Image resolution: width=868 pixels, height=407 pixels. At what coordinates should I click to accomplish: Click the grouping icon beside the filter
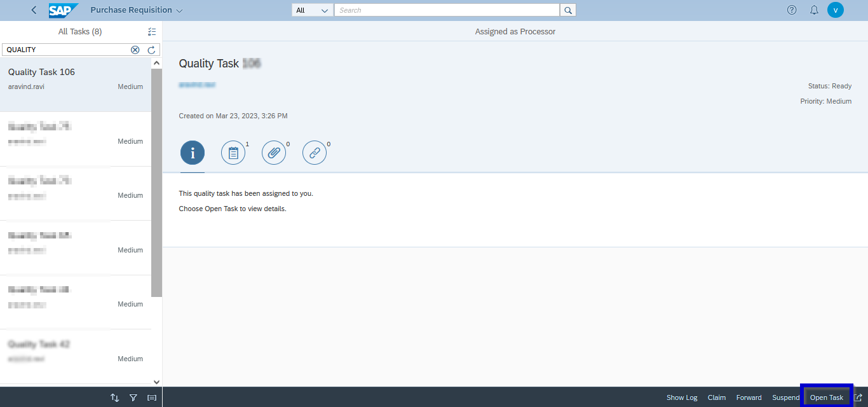[x=151, y=397]
